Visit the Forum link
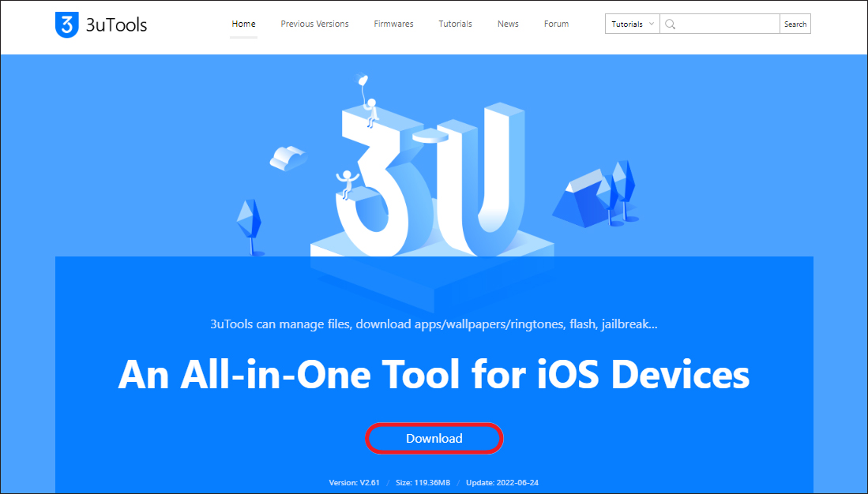The height and width of the screenshot is (494, 868). (x=556, y=24)
